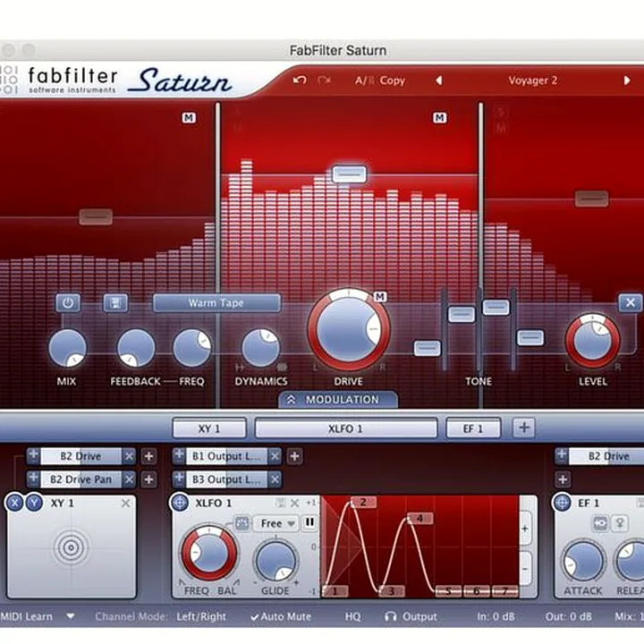Click the redo arrow icon

click(x=324, y=80)
